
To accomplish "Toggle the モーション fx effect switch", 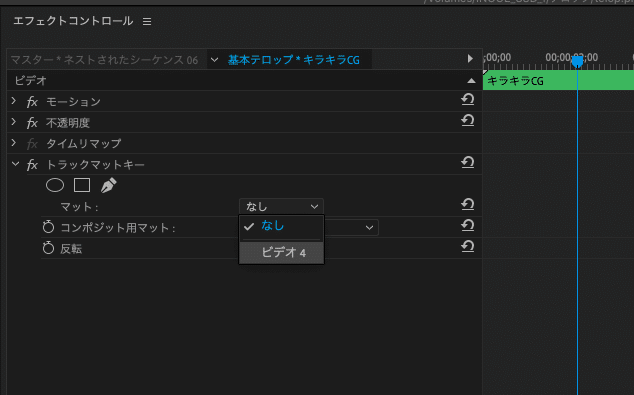I will [32, 102].
